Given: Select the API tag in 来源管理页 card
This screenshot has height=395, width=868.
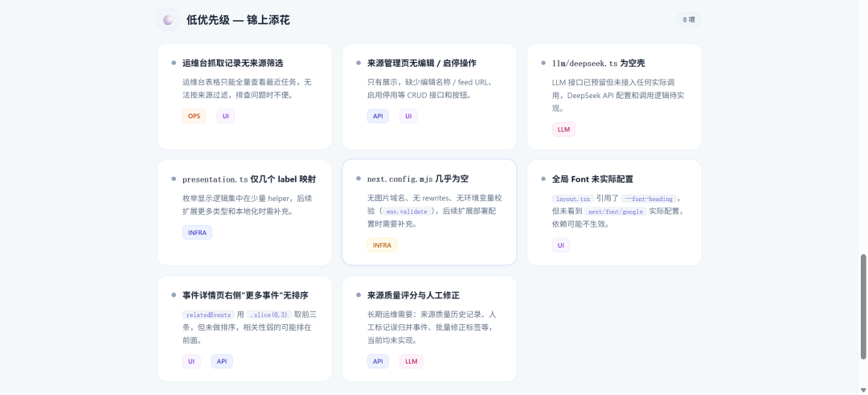Looking at the screenshot, I should pyautogui.click(x=378, y=116).
